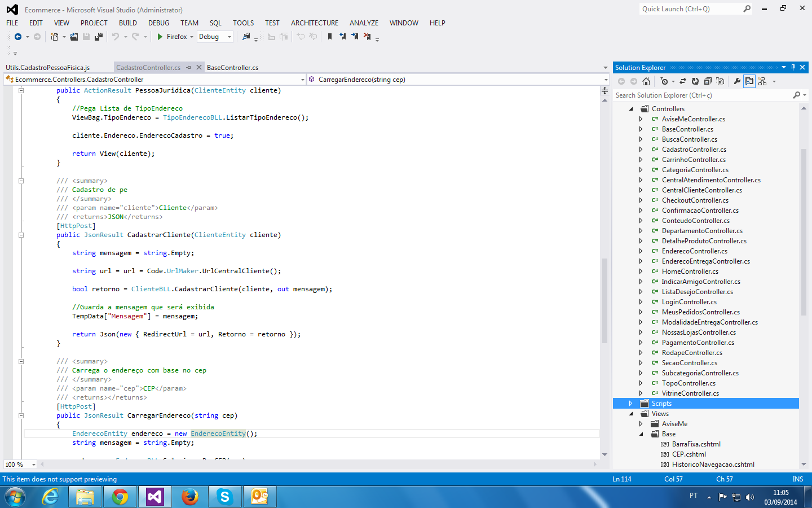Open Outlook from the Windows taskbar
The width and height of the screenshot is (812, 508).
click(x=260, y=497)
